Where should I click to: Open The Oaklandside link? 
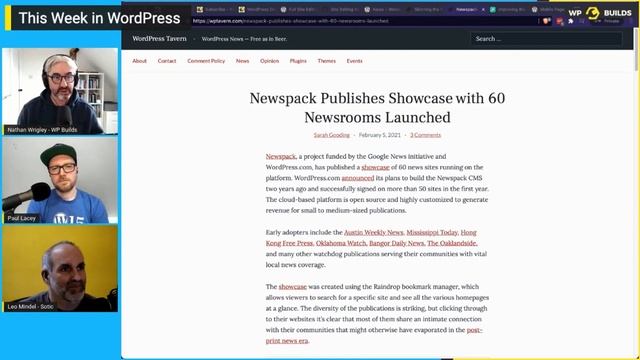pos(451,243)
